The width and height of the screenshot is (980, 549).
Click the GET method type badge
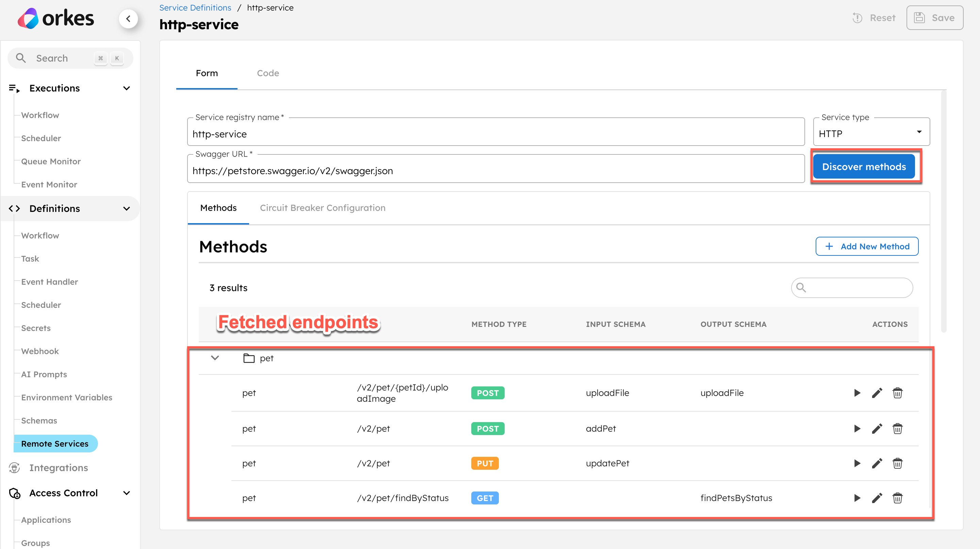click(x=485, y=498)
